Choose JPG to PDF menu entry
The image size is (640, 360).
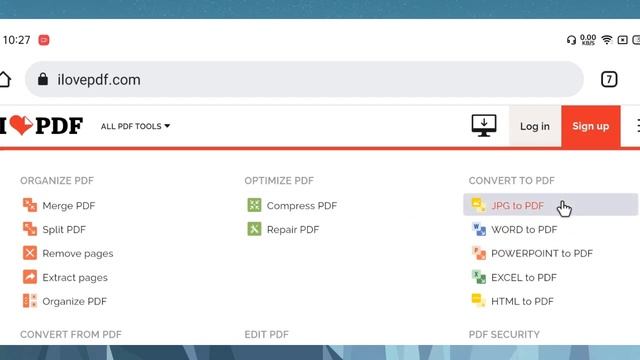pos(550,205)
